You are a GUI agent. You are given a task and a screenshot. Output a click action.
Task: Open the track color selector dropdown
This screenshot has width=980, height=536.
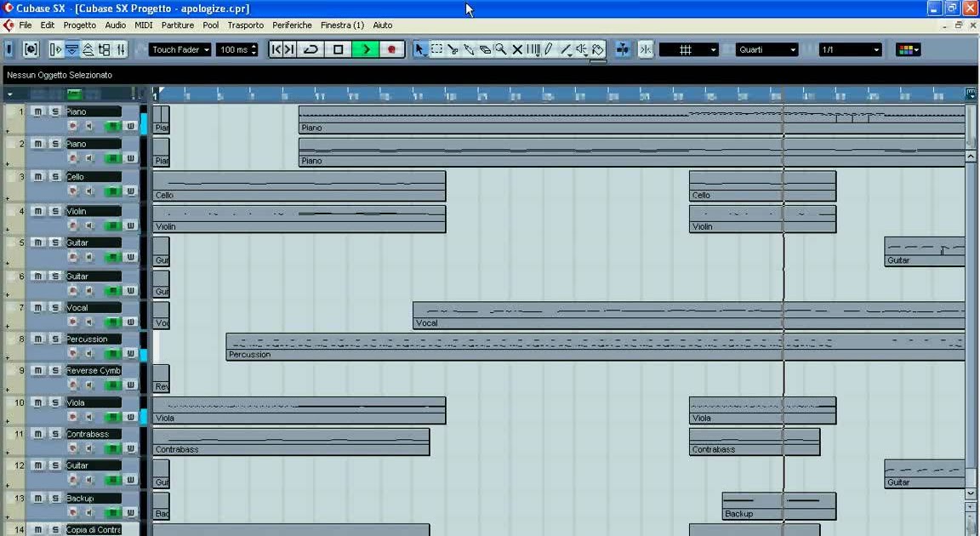pos(909,49)
